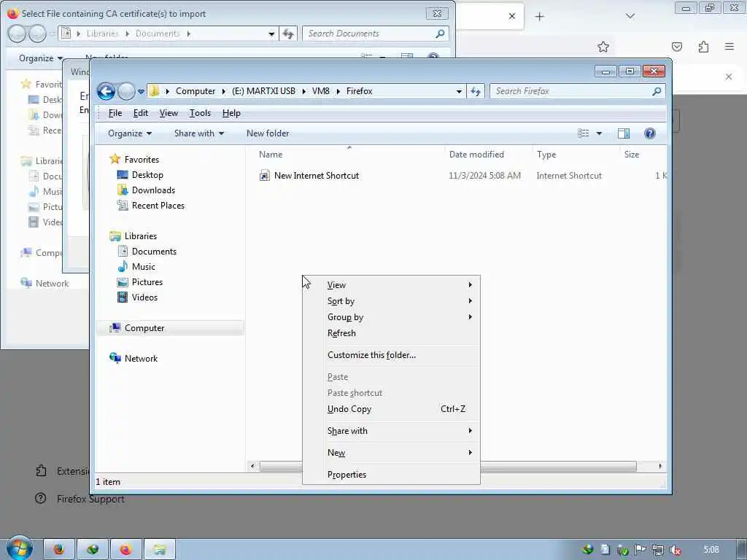Click the magnifier icon in Search Firefox box

coord(657,91)
